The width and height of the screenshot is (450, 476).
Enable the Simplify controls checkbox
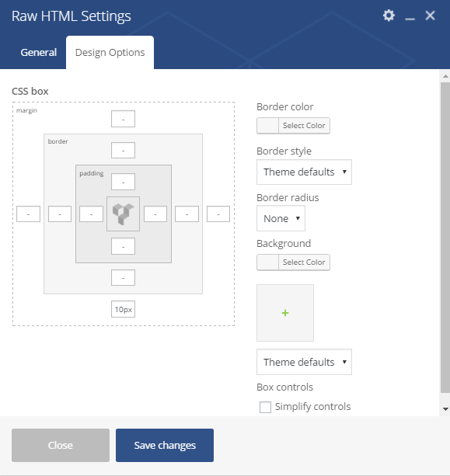coord(265,407)
